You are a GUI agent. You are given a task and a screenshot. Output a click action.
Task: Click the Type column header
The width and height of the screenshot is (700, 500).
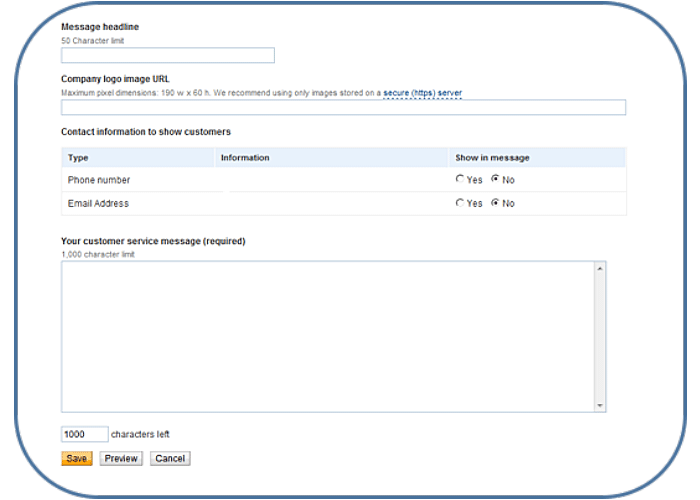pos(78,158)
